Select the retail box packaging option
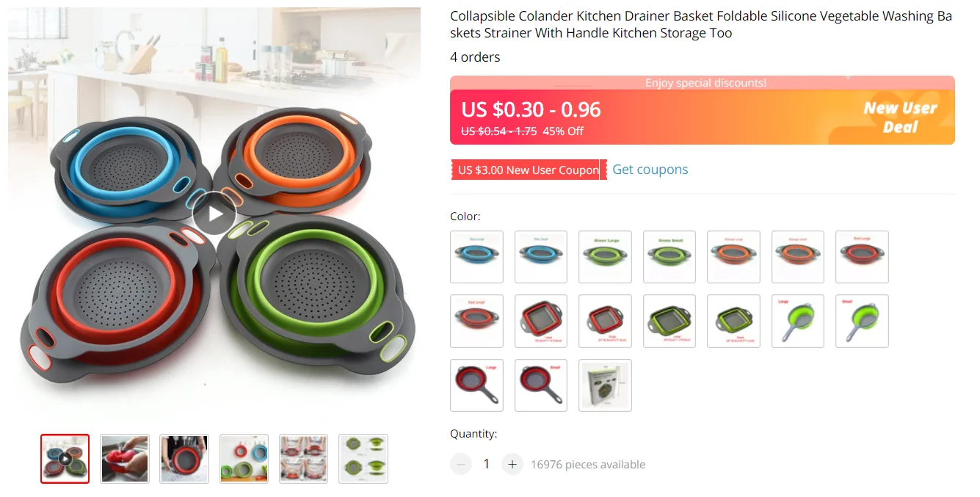Image resolution: width=980 pixels, height=497 pixels. [x=606, y=385]
